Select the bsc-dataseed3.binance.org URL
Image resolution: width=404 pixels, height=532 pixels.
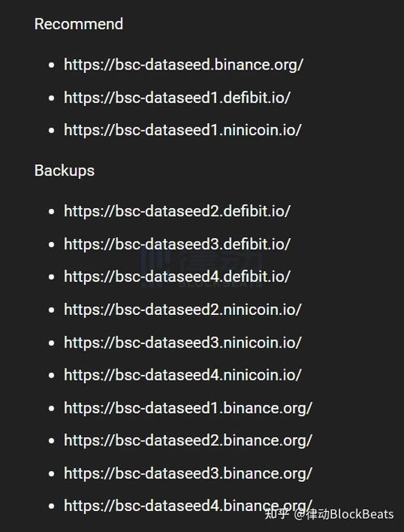[188, 474]
